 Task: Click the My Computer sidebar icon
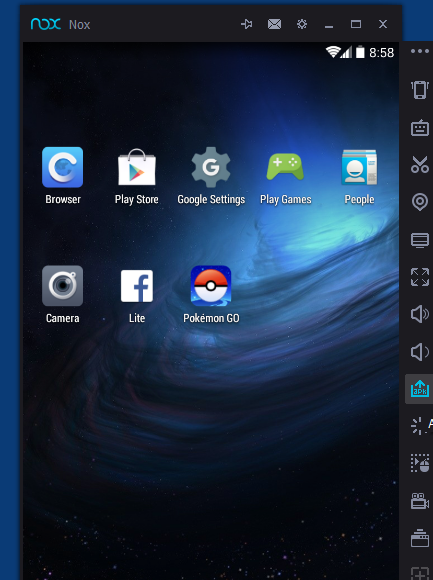pyautogui.click(x=420, y=240)
